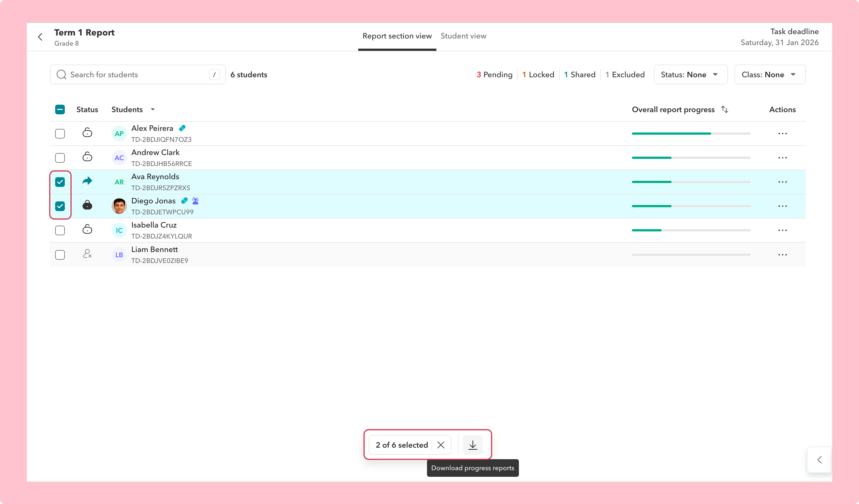Viewport: 859px width, 504px height.
Task: Open Isabella Cruz's student name link
Action: point(154,225)
